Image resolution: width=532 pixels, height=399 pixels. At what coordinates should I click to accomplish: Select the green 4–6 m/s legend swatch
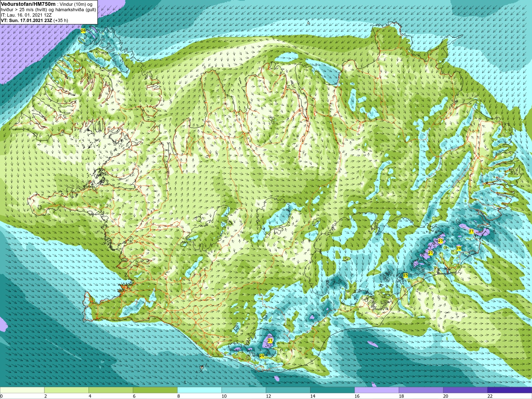(x=111, y=390)
